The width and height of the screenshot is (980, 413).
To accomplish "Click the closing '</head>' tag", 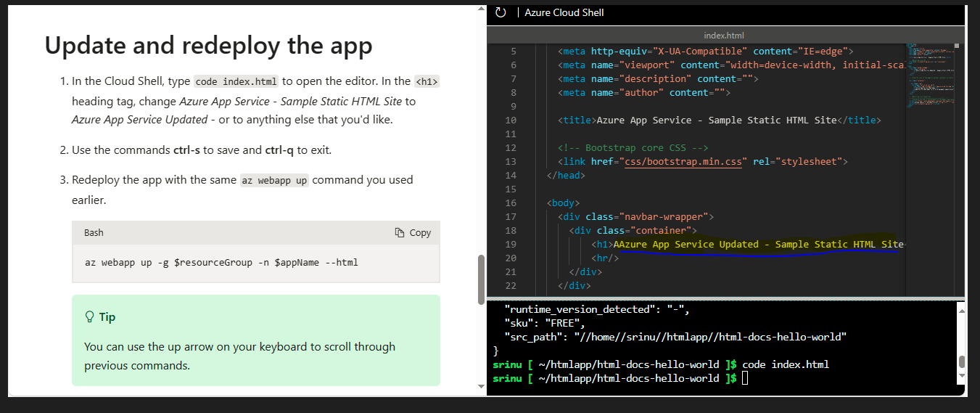I will coord(566,175).
